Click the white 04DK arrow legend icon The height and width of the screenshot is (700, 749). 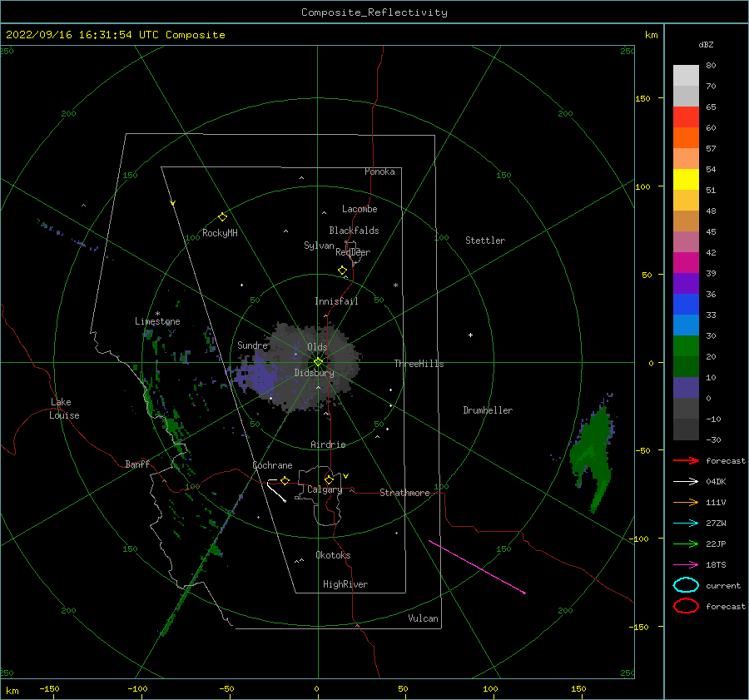(x=686, y=482)
